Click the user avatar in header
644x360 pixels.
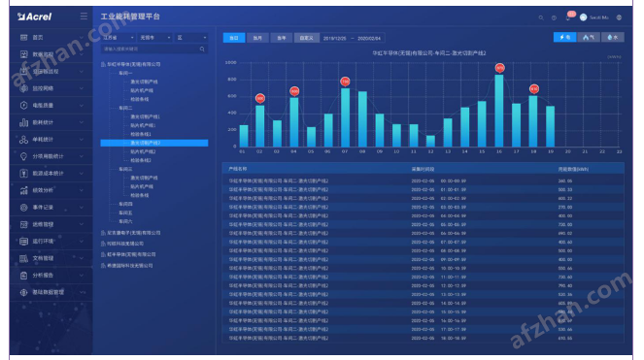583,17
